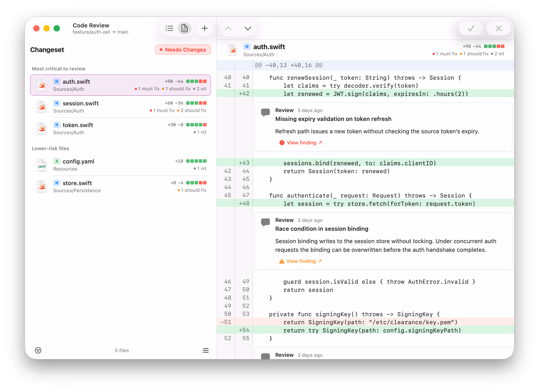Click added line +48 store.fetch
Viewport: 539px width, 392px height.
pyautogui.click(x=365, y=204)
